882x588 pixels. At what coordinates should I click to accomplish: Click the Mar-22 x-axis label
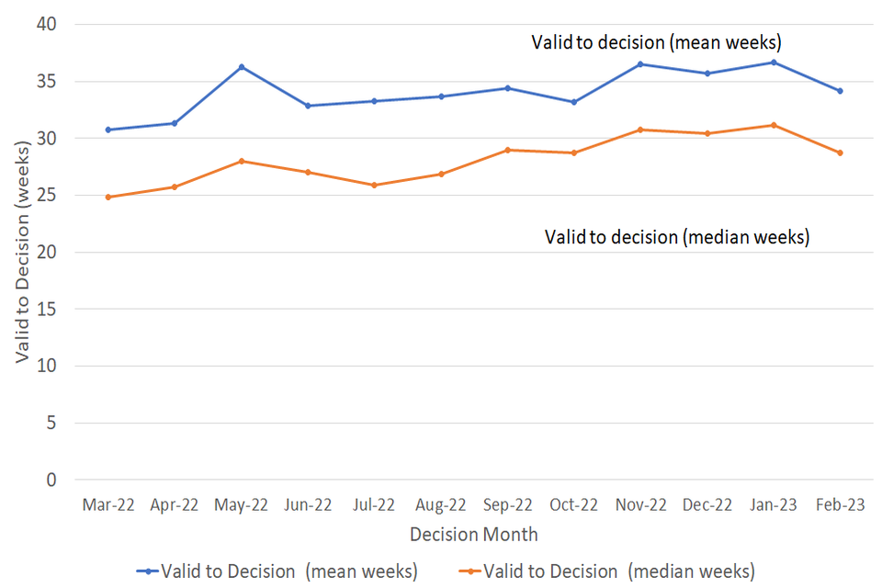tap(108, 504)
